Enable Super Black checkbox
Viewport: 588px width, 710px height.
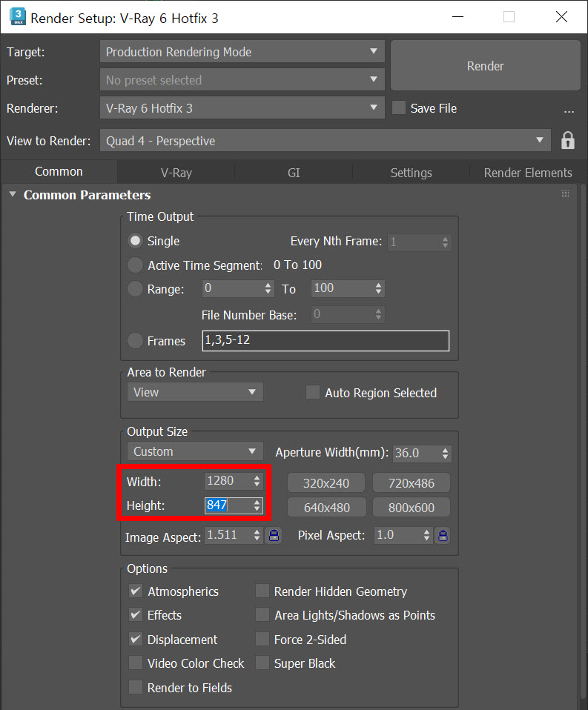coord(262,663)
